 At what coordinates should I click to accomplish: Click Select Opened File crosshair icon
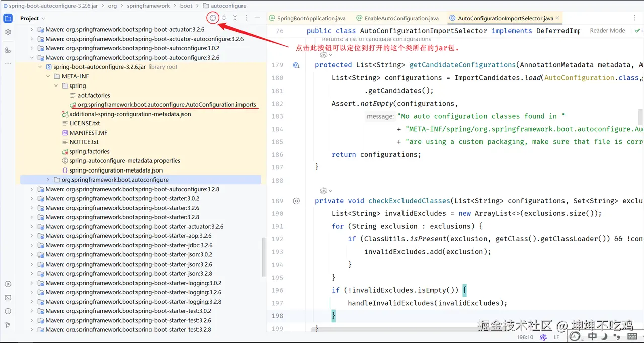(x=213, y=18)
